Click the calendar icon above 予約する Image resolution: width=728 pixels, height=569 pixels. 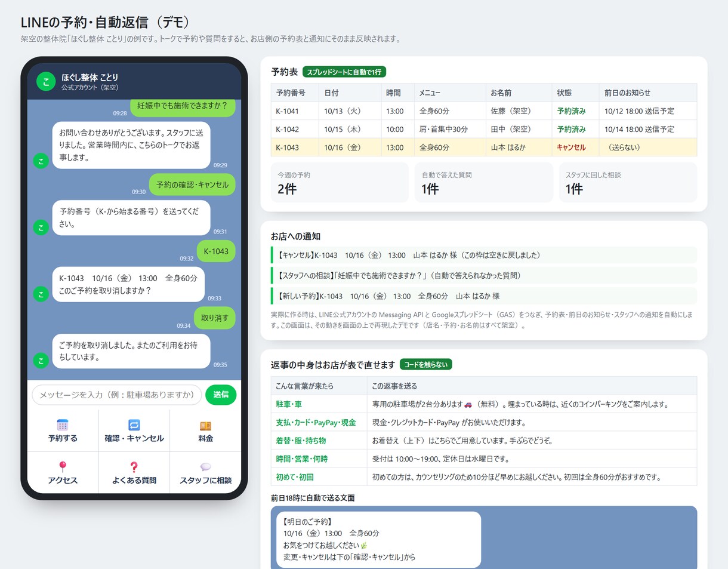63,425
